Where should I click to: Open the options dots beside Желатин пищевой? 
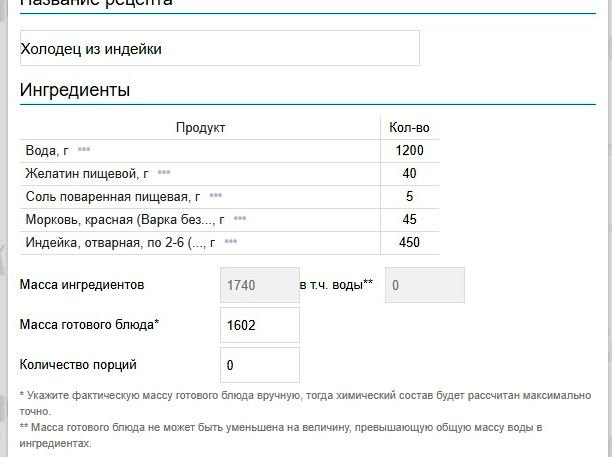pyautogui.click(x=164, y=173)
